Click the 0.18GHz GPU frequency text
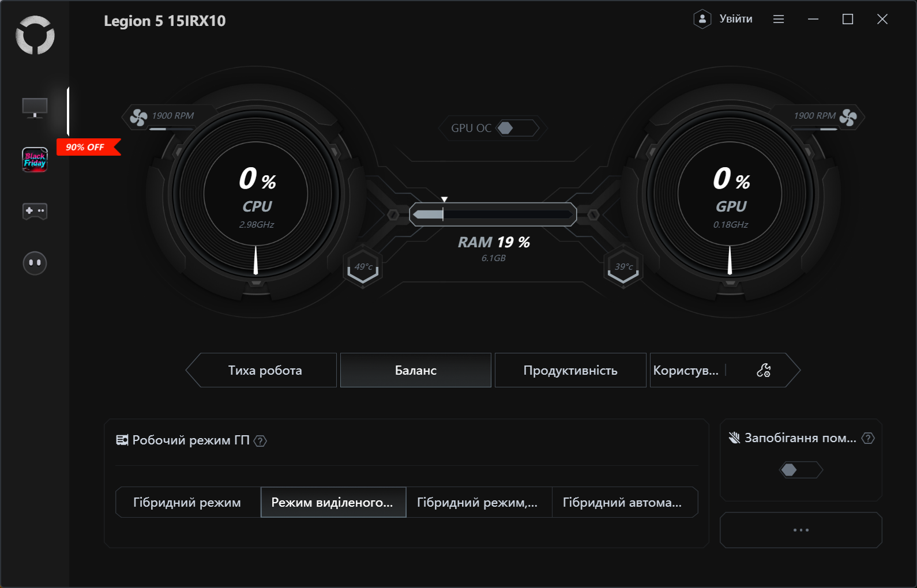The width and height of the screenshot is (917, 588). [731, 225]
